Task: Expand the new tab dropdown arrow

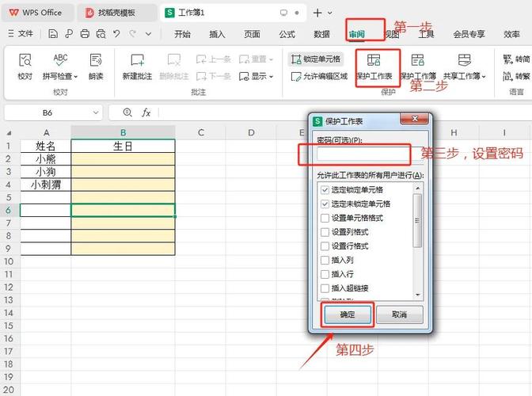Action: pyautogui.click(x=330, y=13)
